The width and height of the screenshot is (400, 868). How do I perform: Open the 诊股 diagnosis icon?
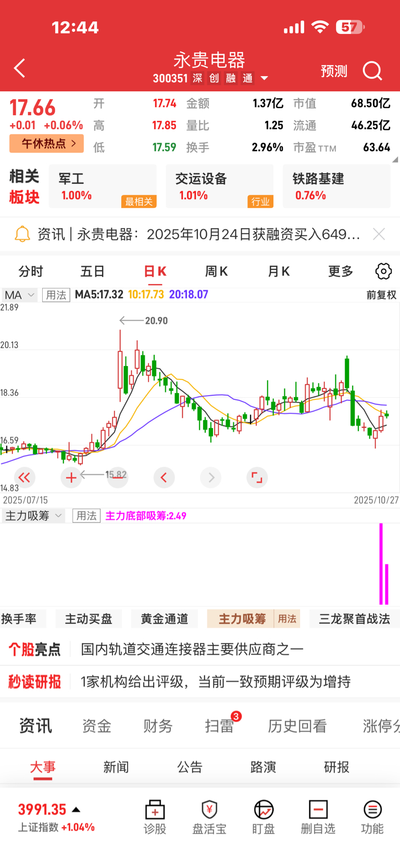(x=155, y=817)
